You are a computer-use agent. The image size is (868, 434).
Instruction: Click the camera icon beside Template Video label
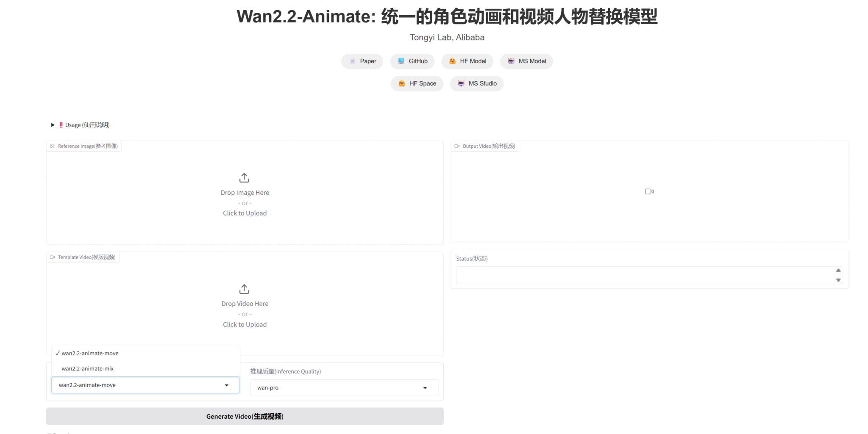tap(52, 257)
